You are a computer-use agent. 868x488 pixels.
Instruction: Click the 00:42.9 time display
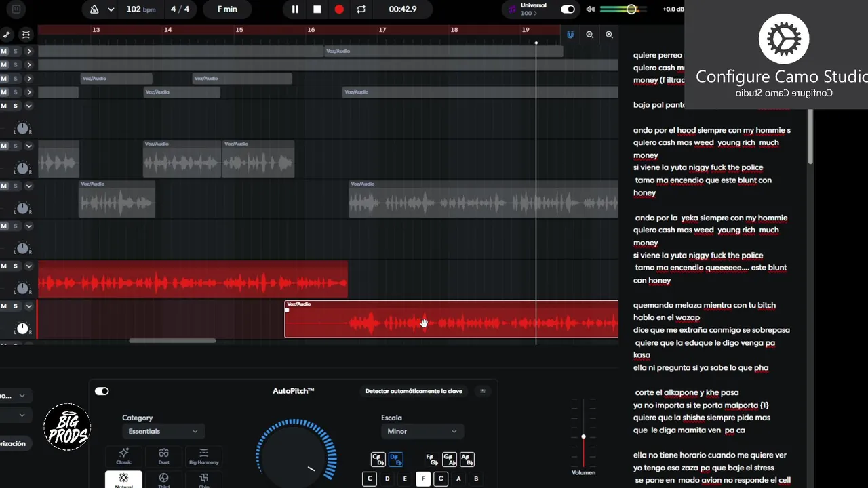[x=403, y=9]
